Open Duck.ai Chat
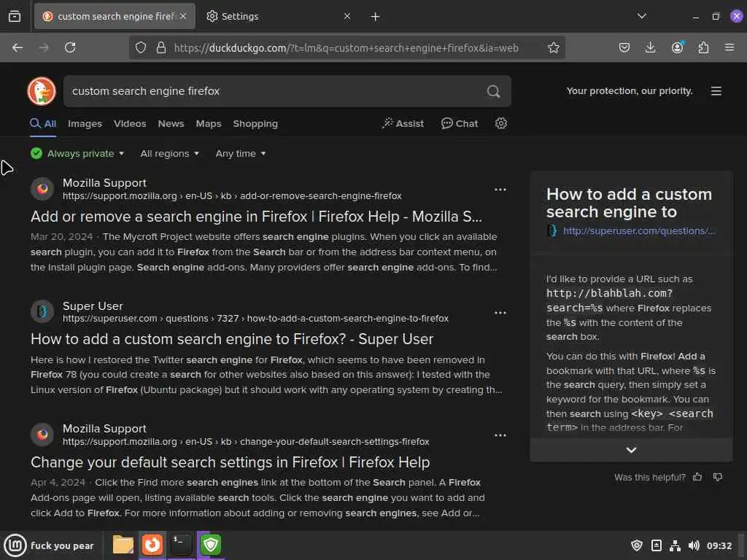Screen dimensions: 747x560 [x=460, y=123]
